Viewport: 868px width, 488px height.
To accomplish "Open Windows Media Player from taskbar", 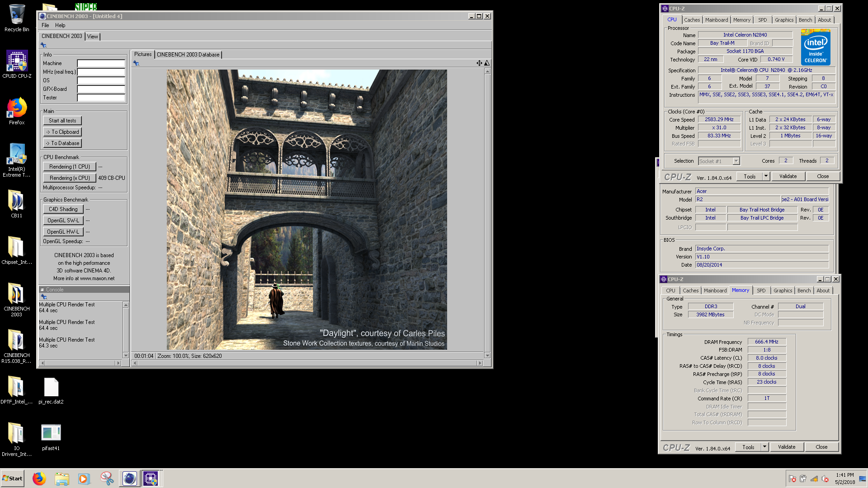I will pos(84,479).
